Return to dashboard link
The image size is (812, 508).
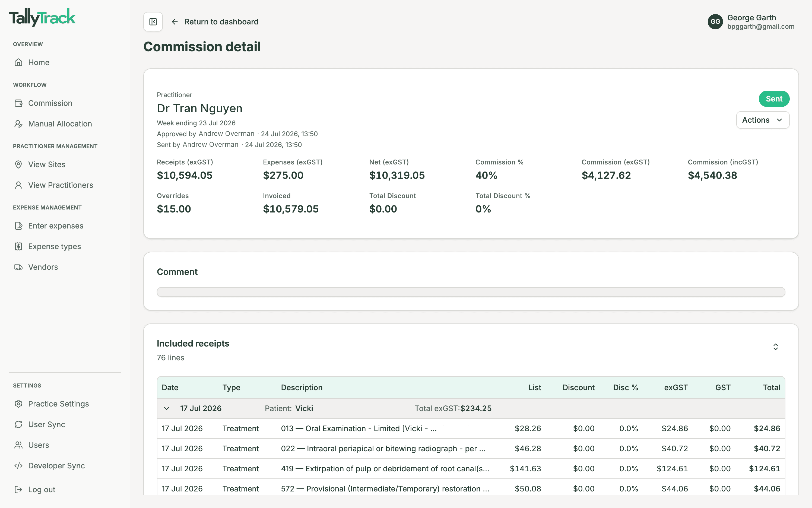[x=221, y=22]
